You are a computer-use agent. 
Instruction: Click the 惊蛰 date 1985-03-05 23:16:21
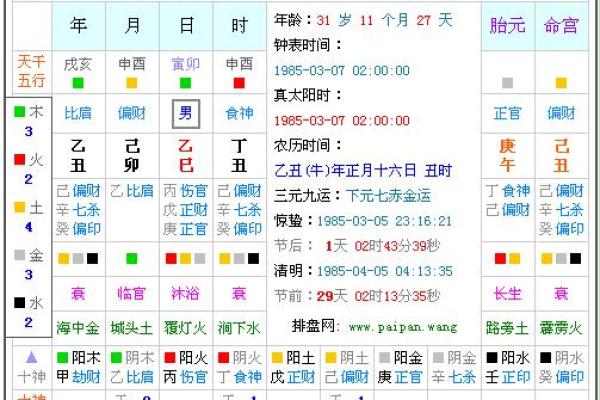pyautogui.click(x=384, y=221)
